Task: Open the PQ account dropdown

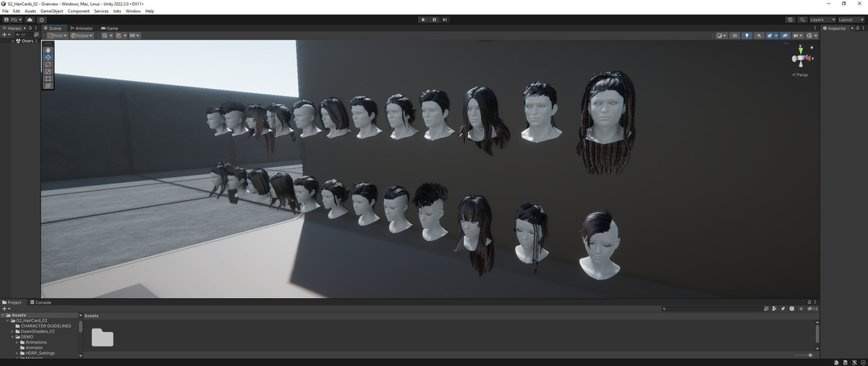Action: [12, 20]
